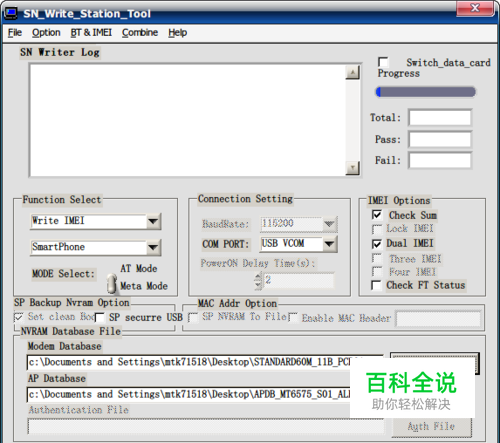Uncheck the Dual IMEI option
Screen dimensions: 500x443
pyautogui.click(x=377, y=244)
